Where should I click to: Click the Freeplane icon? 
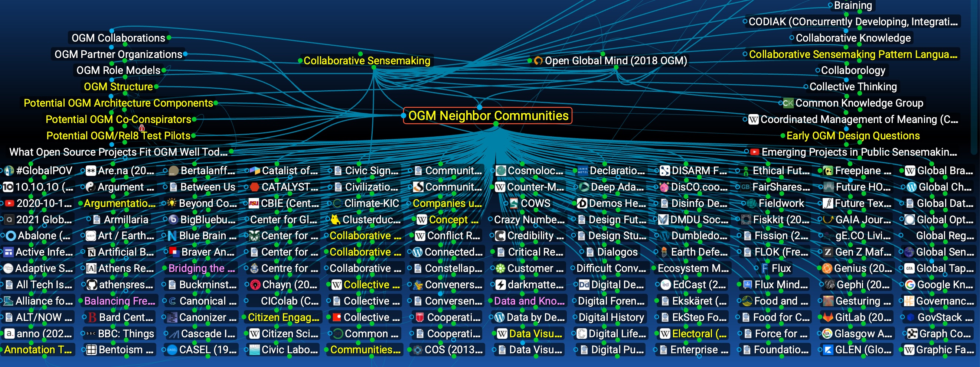pyautogui.click(x=828, y=171)
